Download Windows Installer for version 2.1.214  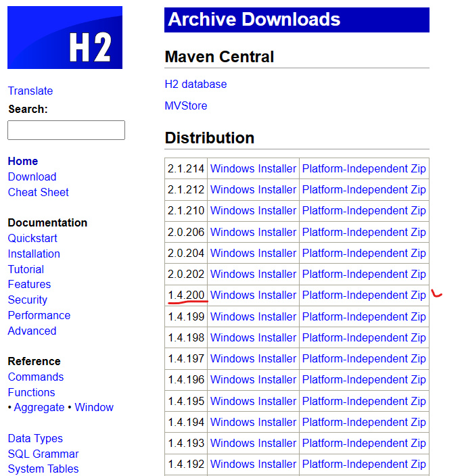point(253,168)
